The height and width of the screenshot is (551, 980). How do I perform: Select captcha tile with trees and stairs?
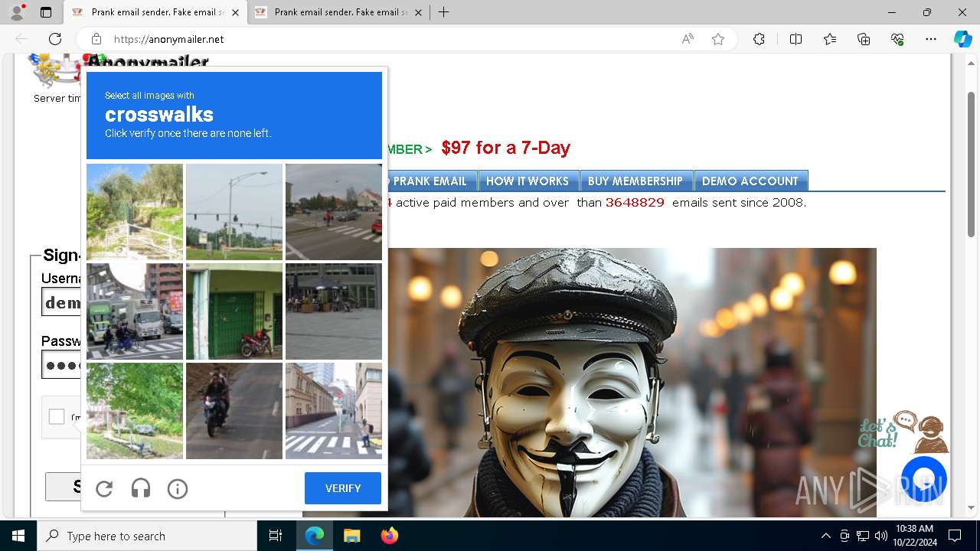(x=135, y=212)
